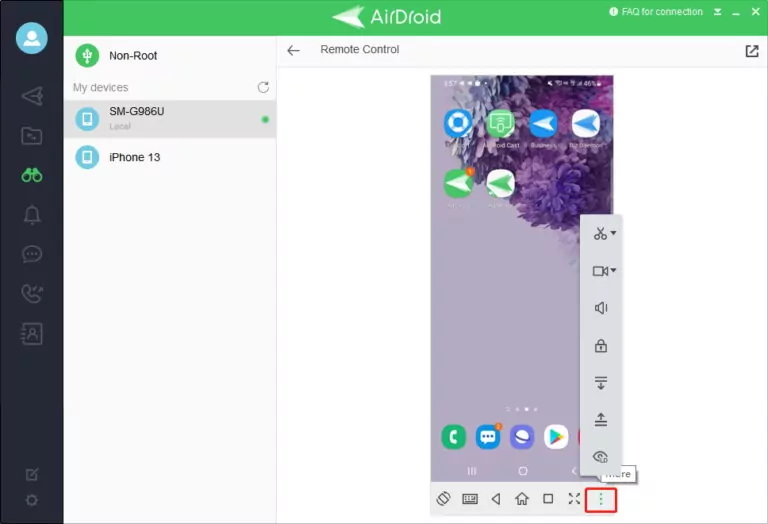
Task: Enter full screen mode
Action: tap(574, 498)
